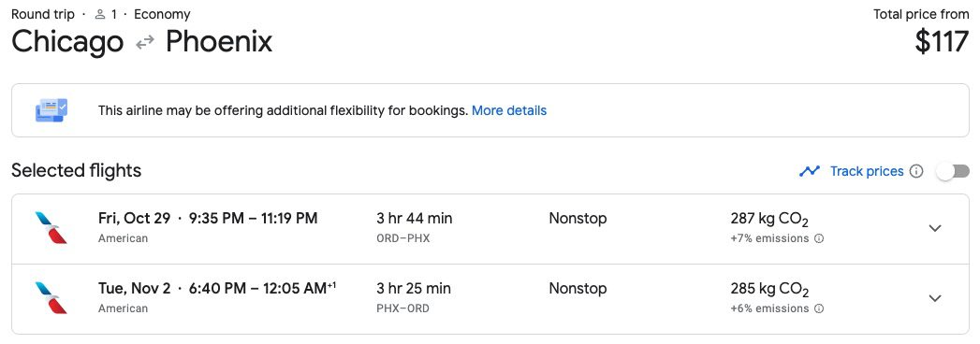Click the round-trip arrows between Chicago and Phoenix
Image resolution: width=980 pixels, height=344 pixels.
click(x=145, y=42)
